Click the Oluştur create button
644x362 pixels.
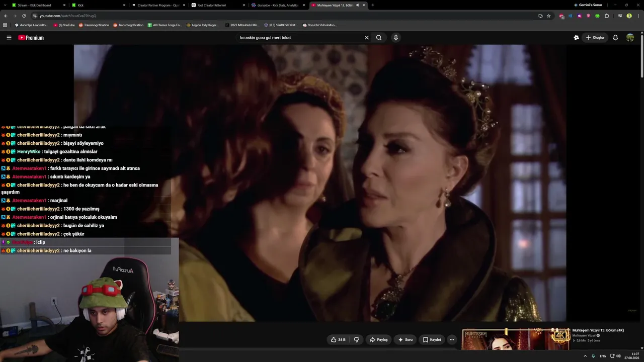(595, 38)
